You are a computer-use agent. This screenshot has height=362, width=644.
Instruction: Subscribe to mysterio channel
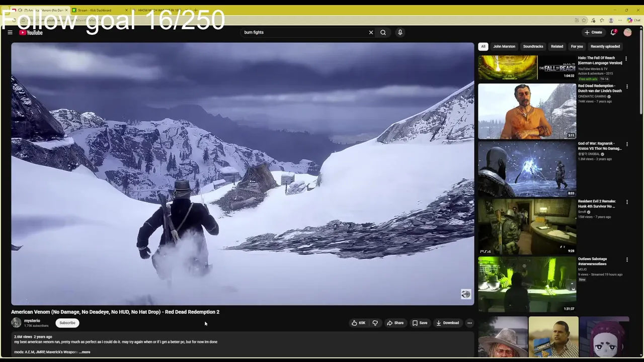(67, 323)
